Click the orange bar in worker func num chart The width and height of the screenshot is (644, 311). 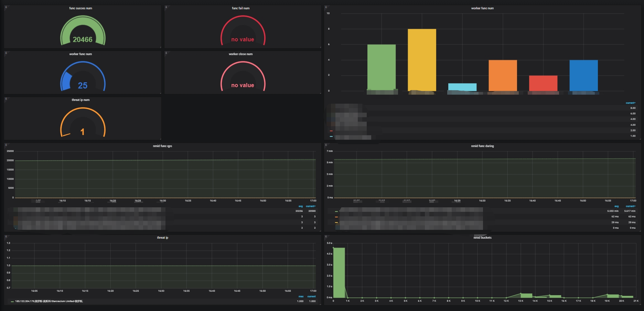503,75
